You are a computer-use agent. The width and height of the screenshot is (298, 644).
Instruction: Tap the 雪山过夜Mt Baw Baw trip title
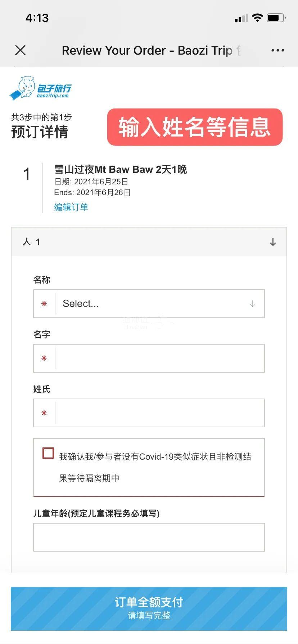click(x=120, y=169)
